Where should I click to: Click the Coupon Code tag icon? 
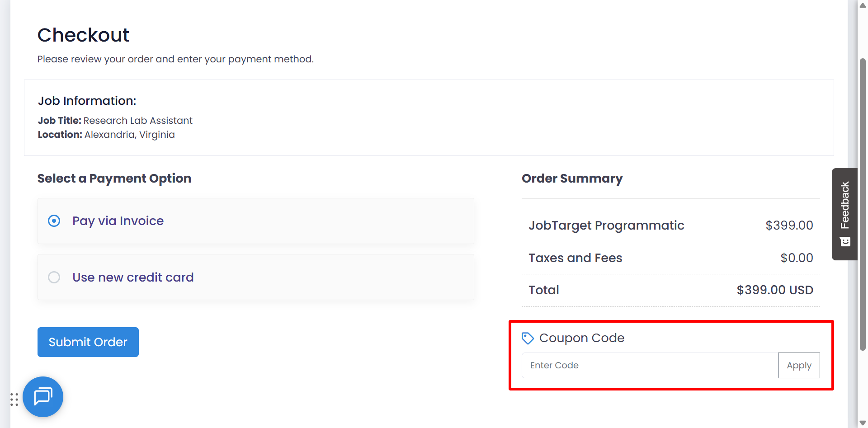coord(528,338)
